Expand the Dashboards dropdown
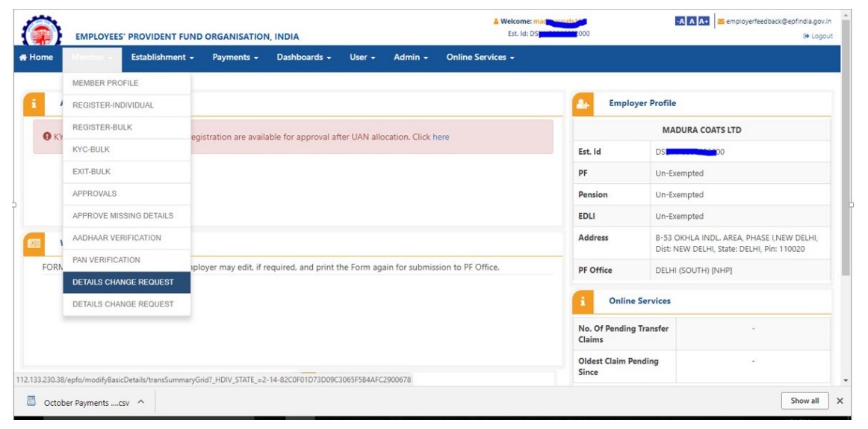 pyautogui.click(x=303, y=58)
